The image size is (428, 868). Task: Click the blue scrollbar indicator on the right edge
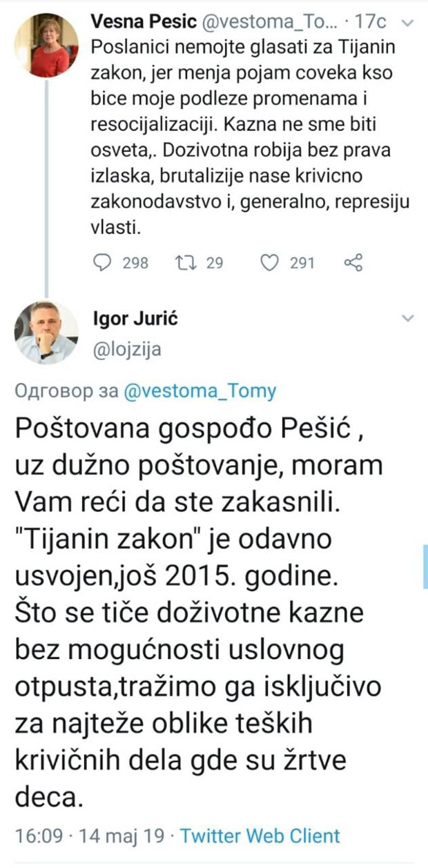[425, 564]
